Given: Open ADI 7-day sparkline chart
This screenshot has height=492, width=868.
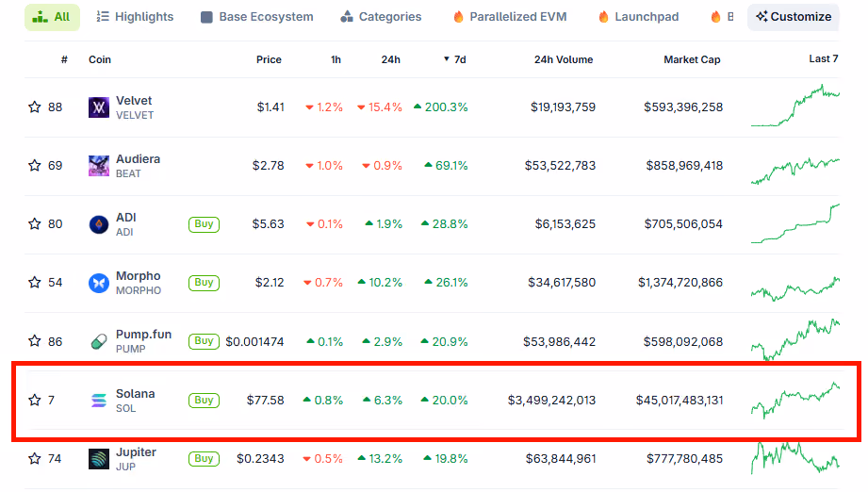Looking at the screenshot, I should pyautogui.click(x=794, y=223).
